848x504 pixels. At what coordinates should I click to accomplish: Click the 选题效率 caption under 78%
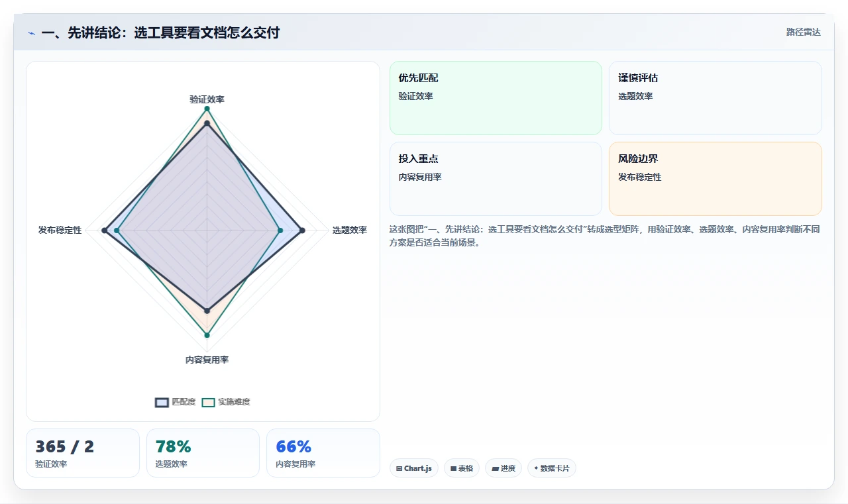(172, 464)
